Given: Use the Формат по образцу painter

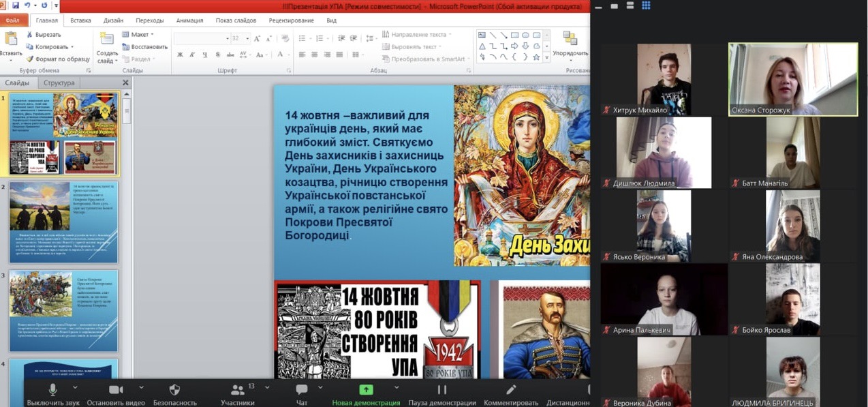Looking at the screenshot, I should [57, 59].
